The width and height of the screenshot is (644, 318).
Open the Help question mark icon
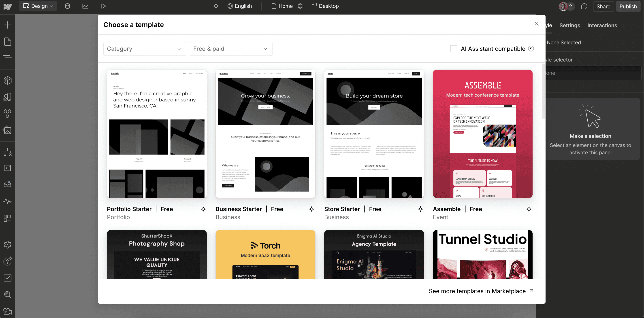(x=8, y=261)
